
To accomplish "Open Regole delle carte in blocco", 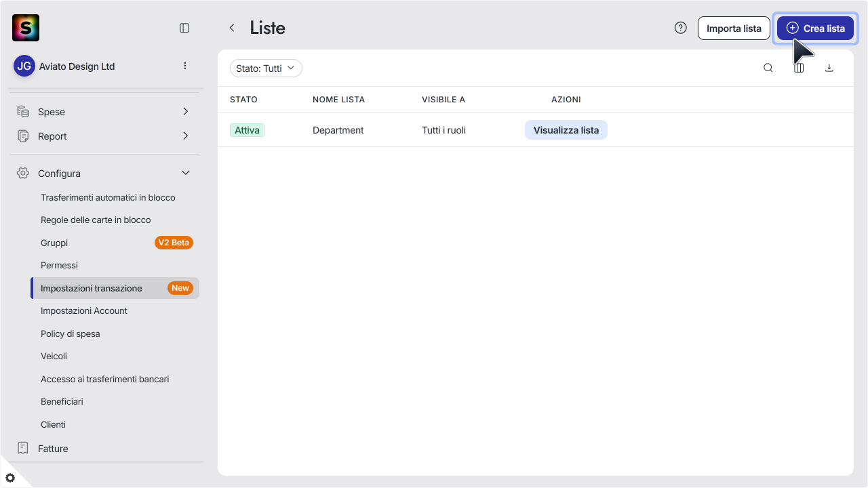I will pyautogui.click(x=96, y=220).
